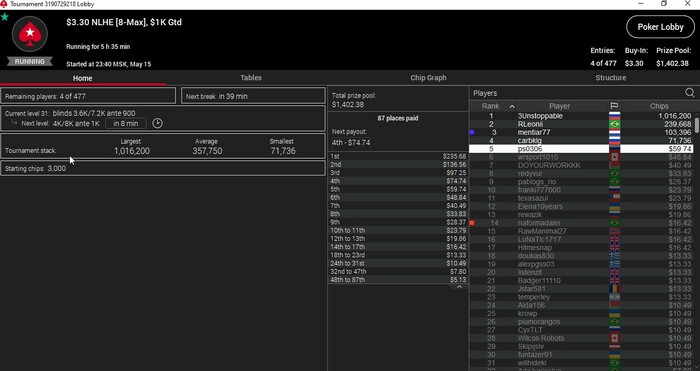
Task: Click the Rank column sort arrow
Action: (512, 106)
